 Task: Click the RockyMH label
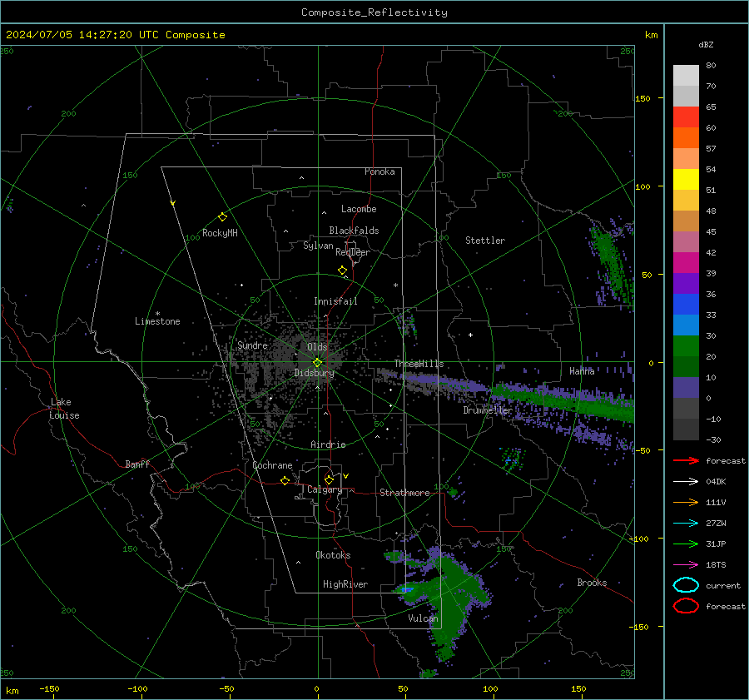220,233
